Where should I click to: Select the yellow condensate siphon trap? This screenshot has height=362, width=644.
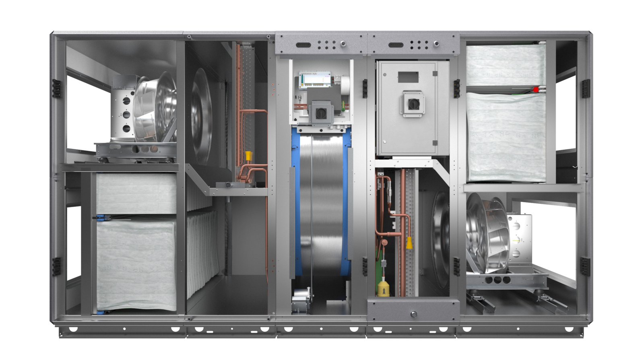[384, 289]
